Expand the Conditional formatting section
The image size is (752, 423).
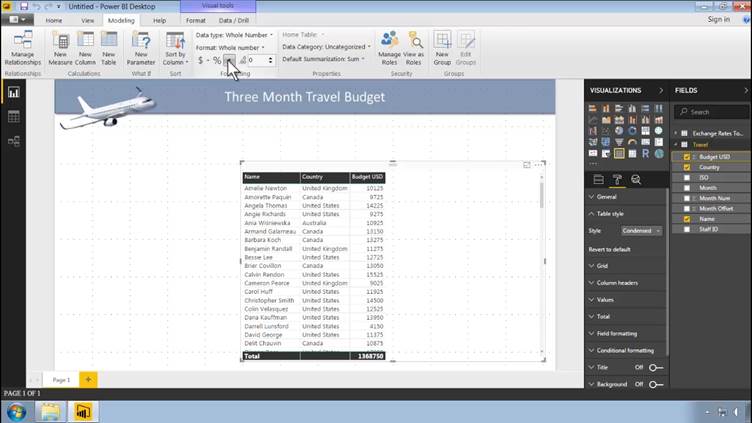click(625, 350)
